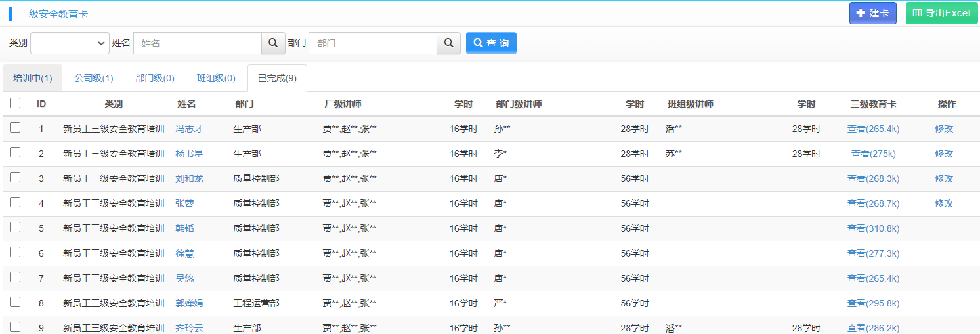View the card 查看(277.3k)
Viewport: 980px width, 334px height.
click(873, 253)
